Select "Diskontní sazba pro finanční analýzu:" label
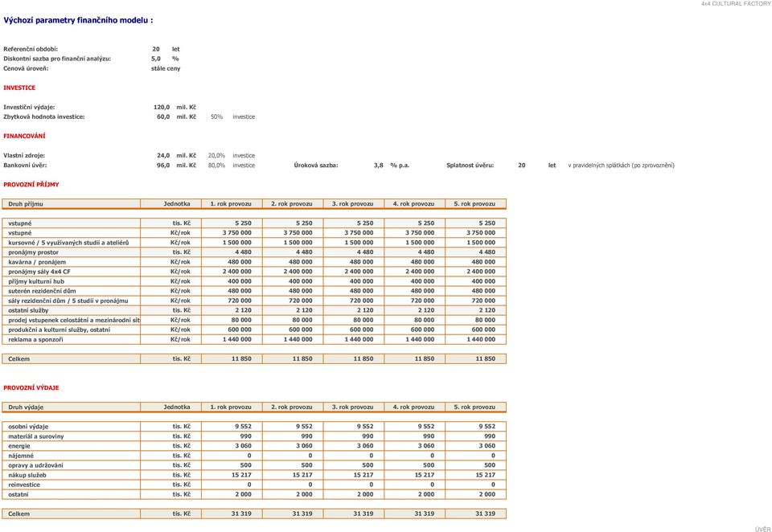This screenshot has height=532, width=772. pyautogui.click(x=57, y=59)
